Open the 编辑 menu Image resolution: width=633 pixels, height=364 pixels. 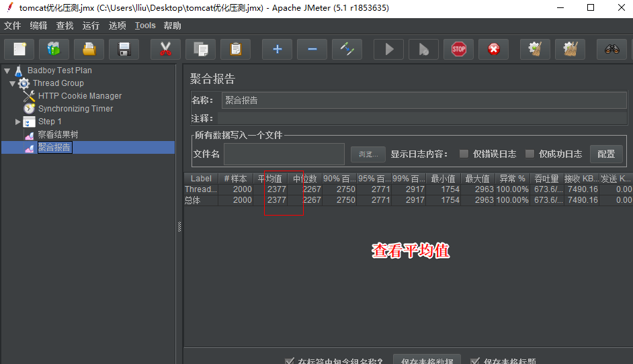38,26
